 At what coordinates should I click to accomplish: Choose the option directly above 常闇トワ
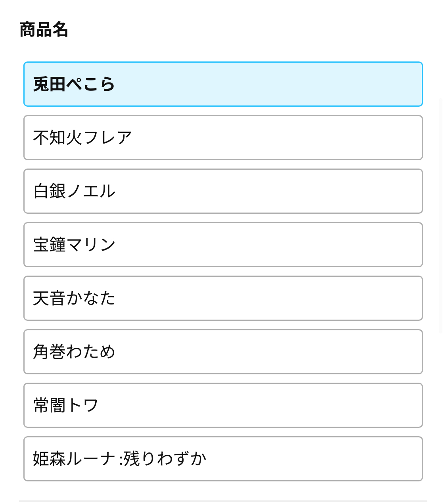click(223, 352)
